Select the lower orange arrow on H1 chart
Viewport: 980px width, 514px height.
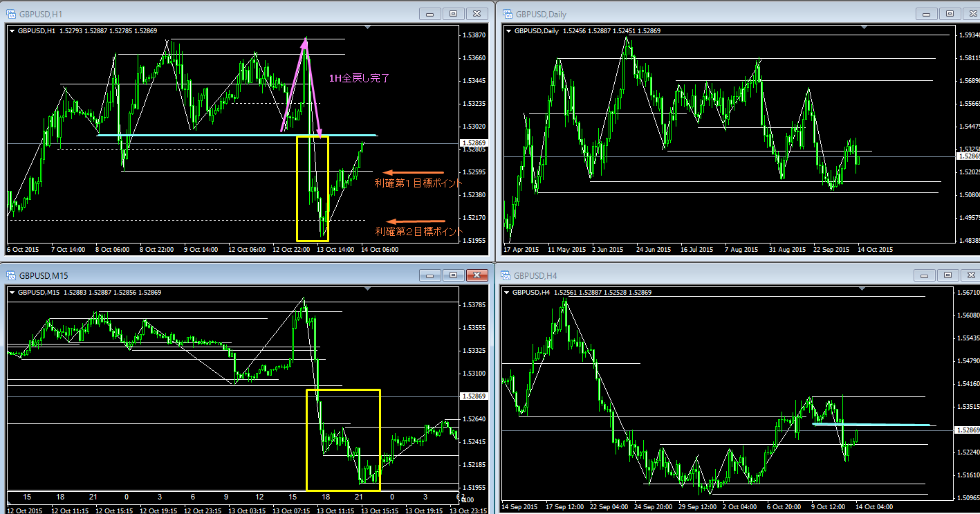[x=414, y=221]
